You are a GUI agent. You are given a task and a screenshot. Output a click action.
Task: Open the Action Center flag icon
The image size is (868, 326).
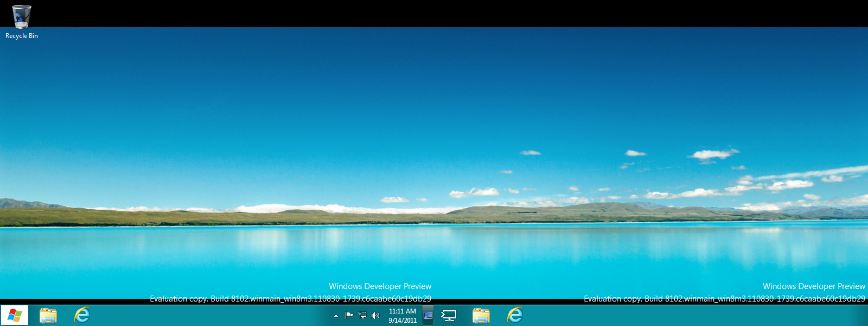pyautogui.click(x=349, y=315)
